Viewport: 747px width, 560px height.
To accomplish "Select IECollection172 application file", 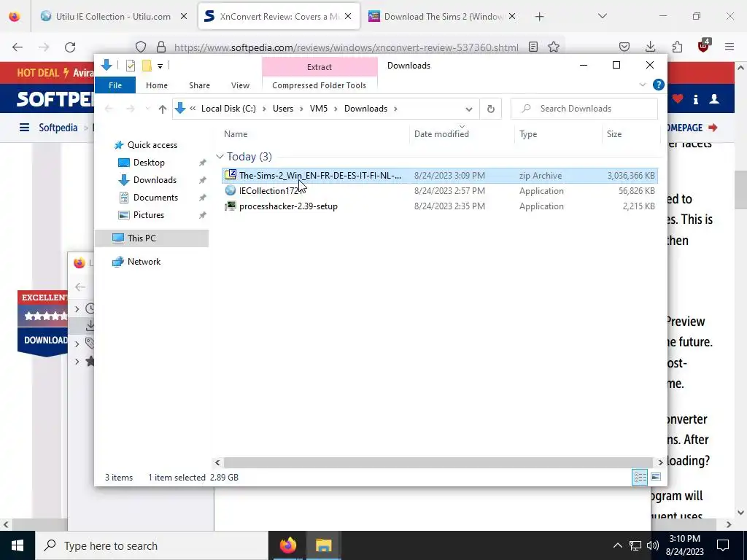I will click(440, 191).
